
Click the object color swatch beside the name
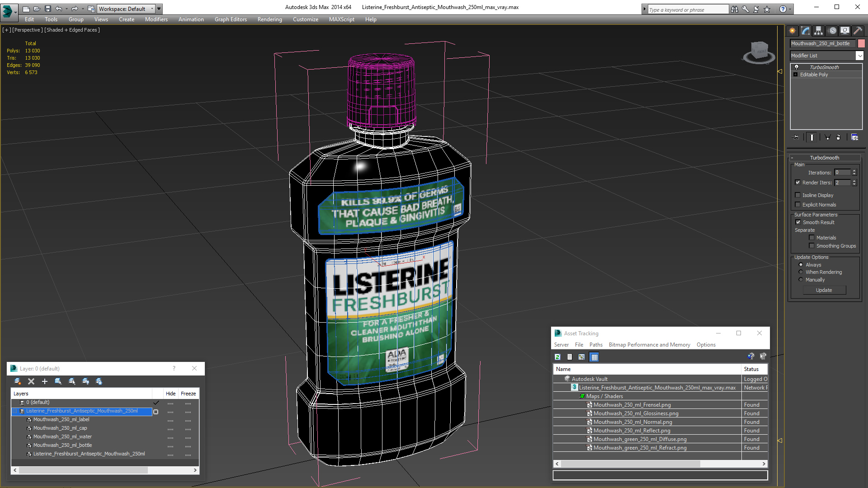[x=861, y=43]
